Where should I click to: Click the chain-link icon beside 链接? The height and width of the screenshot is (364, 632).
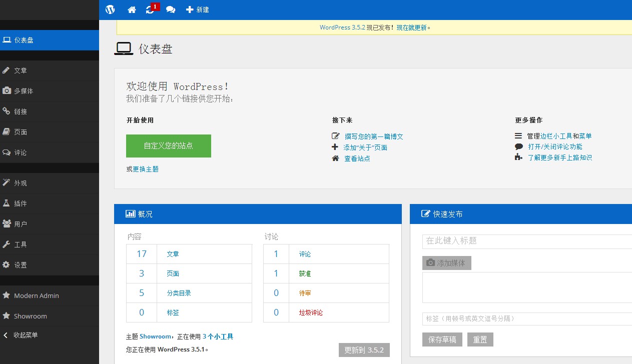[x=7, y=111]
